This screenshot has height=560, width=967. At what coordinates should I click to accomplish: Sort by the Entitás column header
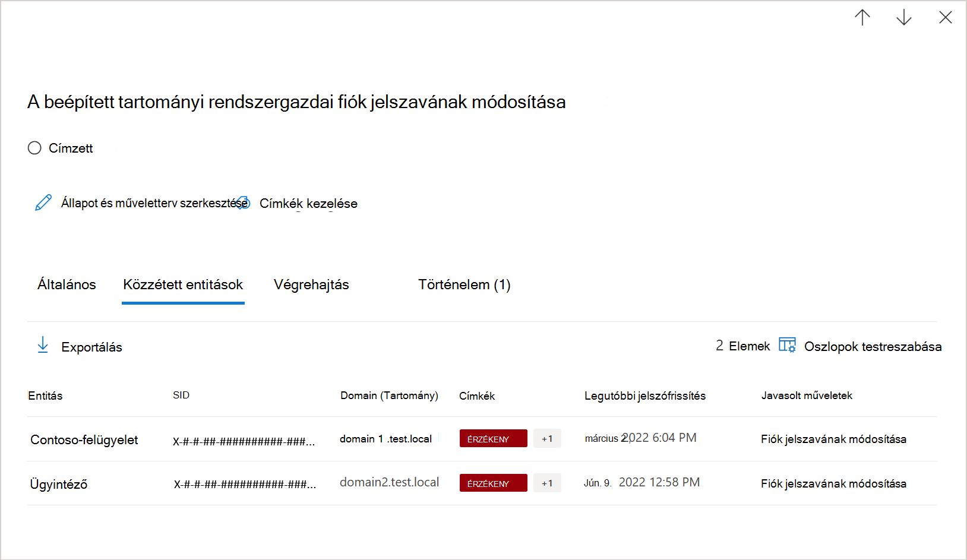tap(45, 396)
